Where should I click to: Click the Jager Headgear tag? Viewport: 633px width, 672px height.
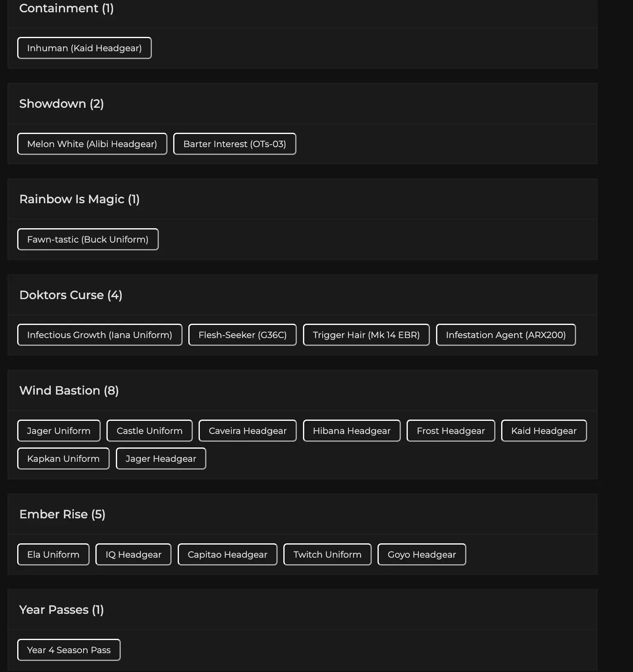point(161,459)
